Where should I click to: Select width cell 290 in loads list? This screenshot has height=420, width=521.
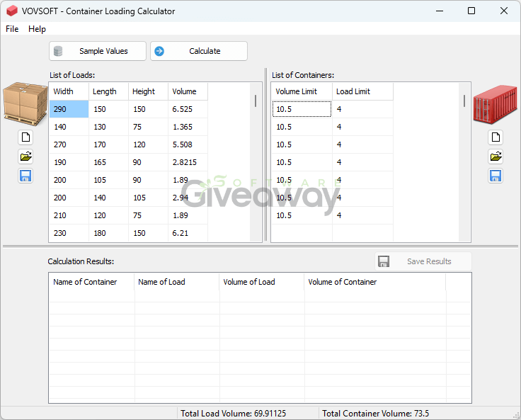pyautogui.click(x=69, y=109)
